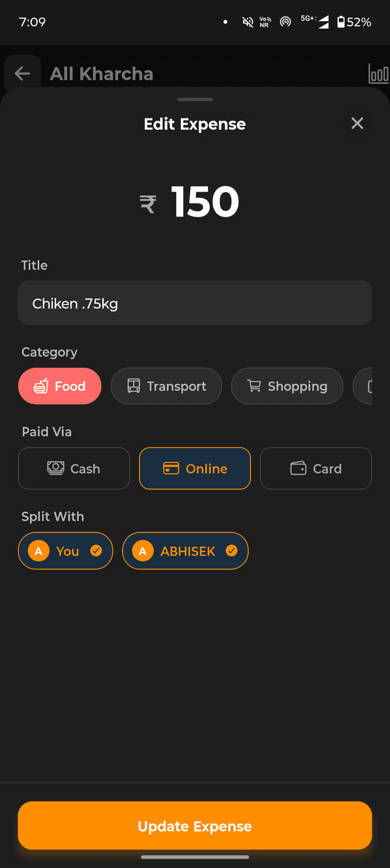Toggle the checkmark next to You
390x868 pixels.
coord(96,550)
